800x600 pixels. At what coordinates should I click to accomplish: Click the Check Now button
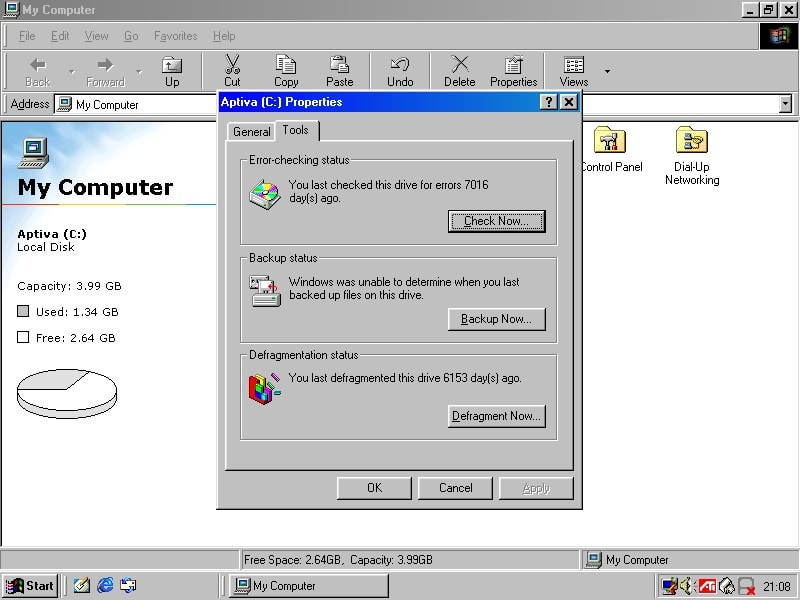pyautogui.click(x=496, y=221)
